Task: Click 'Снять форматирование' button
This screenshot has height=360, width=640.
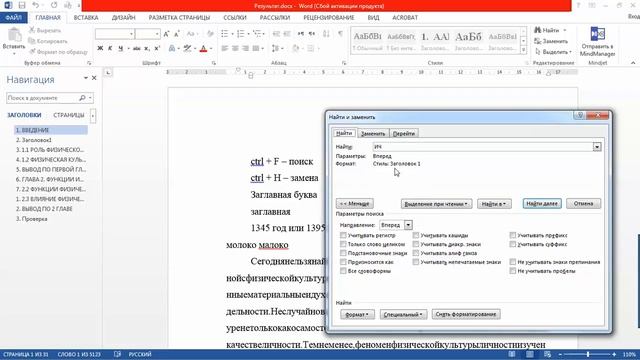Action: click(x=466, y=314)
